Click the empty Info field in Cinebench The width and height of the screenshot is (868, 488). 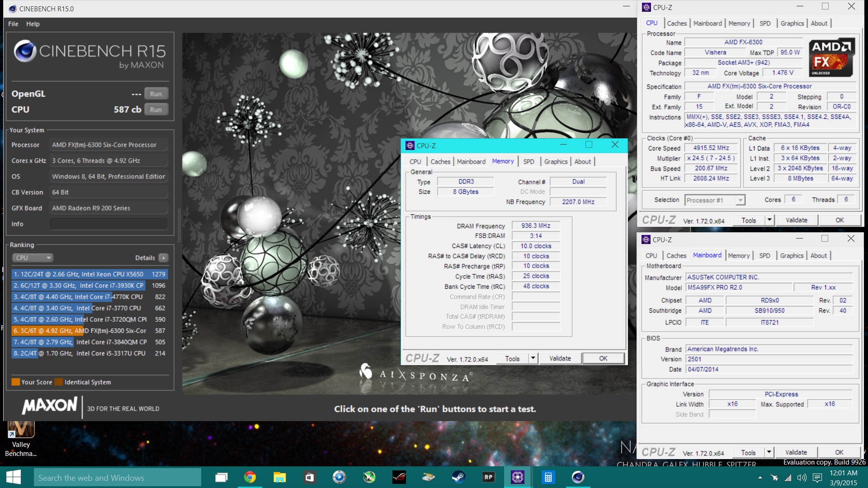(108, 224)
